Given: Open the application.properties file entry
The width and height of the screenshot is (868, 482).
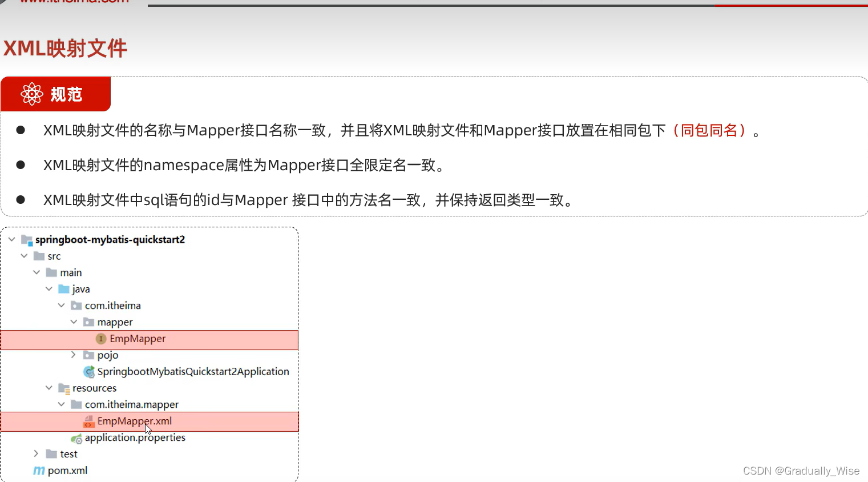Looking at the screenshot, I should 135,438.
